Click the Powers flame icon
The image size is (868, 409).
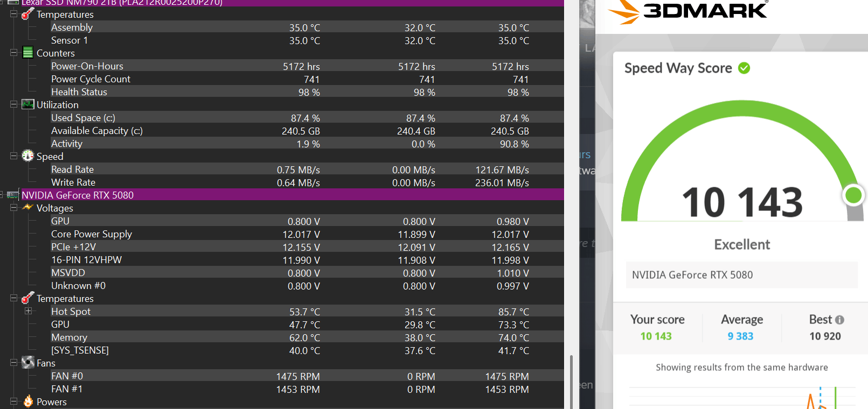(x=28, y=401)
